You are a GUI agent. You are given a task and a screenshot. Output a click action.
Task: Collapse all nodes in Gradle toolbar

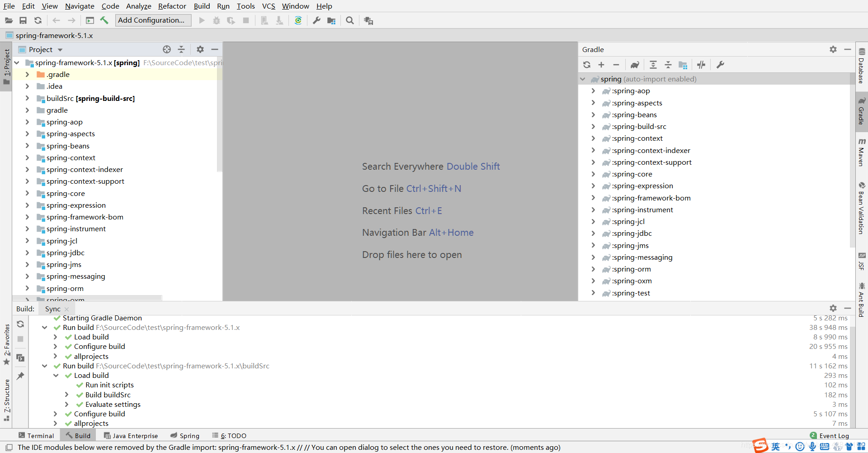668,65
